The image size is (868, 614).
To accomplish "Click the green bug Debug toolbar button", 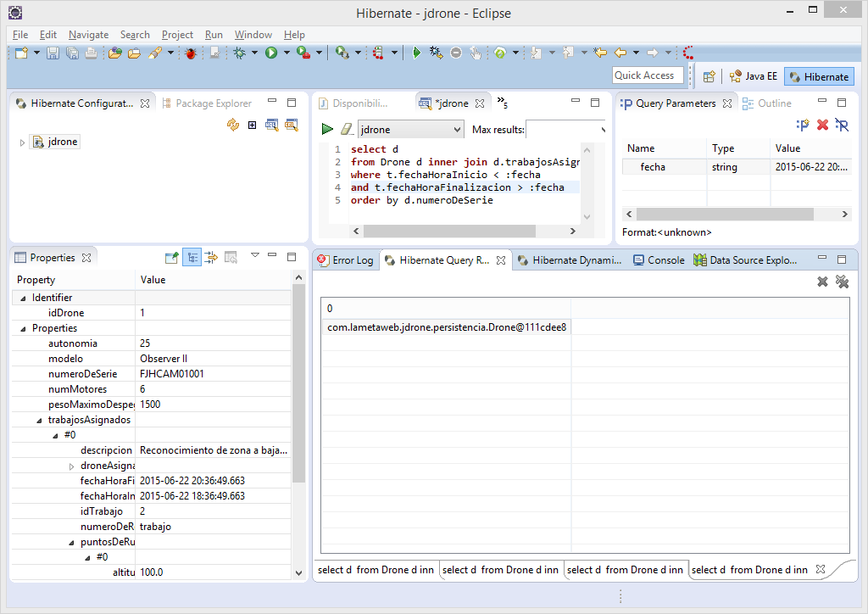I will pyautogui.click(x=240, y=53).
